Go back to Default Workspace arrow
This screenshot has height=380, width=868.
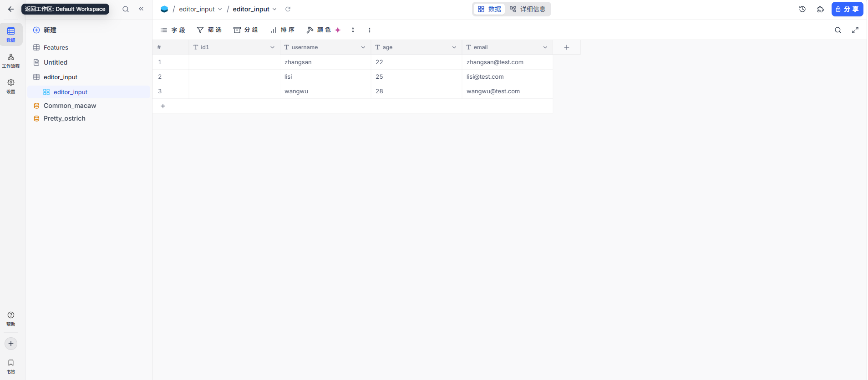pyautogui.click(x=11, y=9)
